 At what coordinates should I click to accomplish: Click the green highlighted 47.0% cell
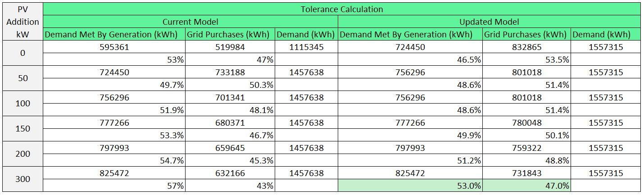click(x=526, y=186)
